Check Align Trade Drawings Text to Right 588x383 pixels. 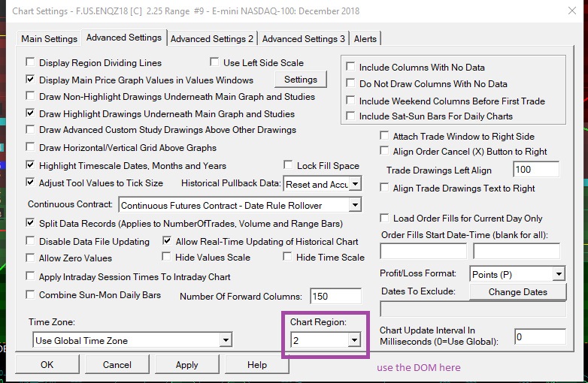(x=384, y=187)
